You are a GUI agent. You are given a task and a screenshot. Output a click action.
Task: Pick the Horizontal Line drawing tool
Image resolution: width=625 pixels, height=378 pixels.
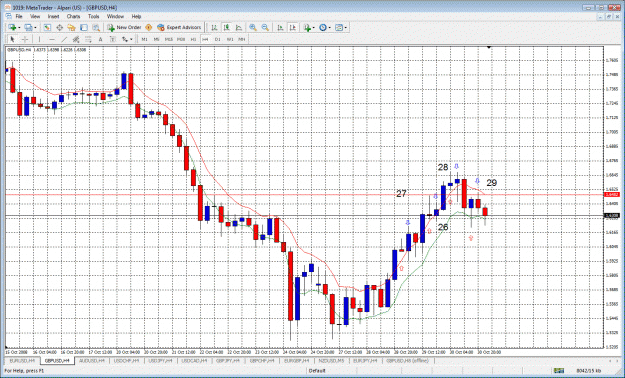coord(51,39)
